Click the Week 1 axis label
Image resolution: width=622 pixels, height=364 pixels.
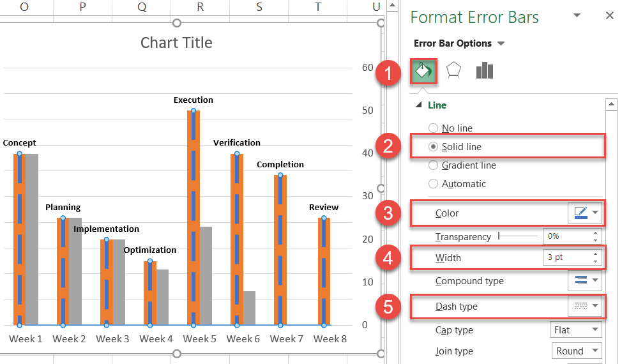26,339
